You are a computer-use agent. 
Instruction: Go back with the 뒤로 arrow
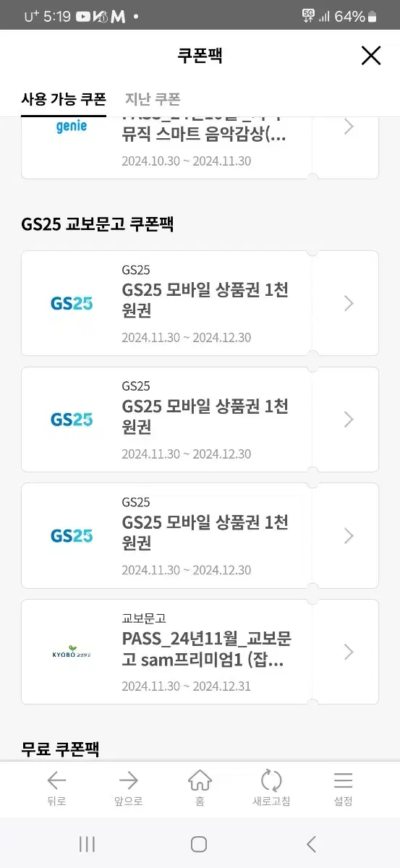coord(56,788)
